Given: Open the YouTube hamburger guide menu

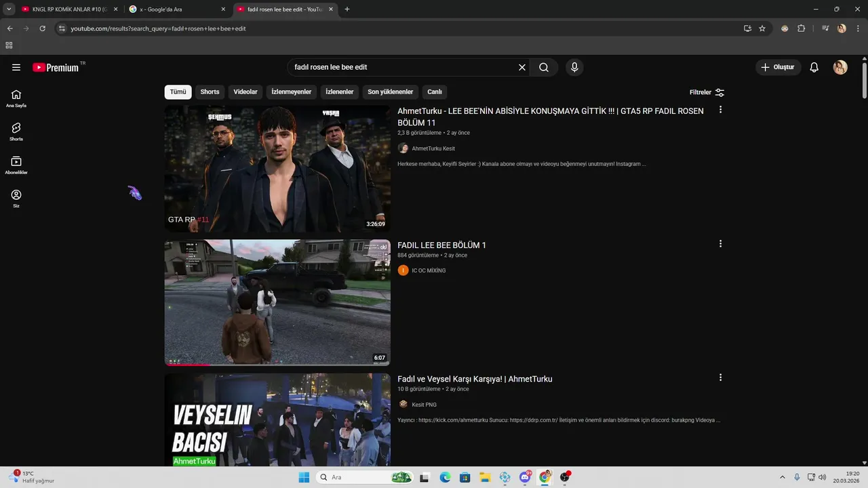Looking at the screenshot, I should [16, 67].
